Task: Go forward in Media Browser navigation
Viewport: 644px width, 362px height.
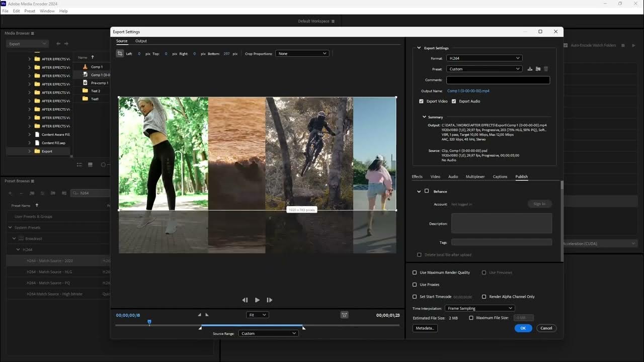Action: pyautogui.click(x=66, y=44)
